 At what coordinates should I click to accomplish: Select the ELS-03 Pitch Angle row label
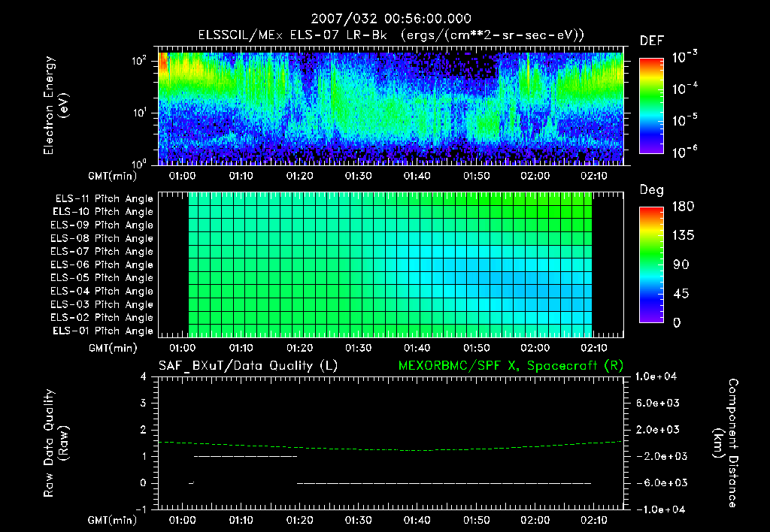coord(102,305)
